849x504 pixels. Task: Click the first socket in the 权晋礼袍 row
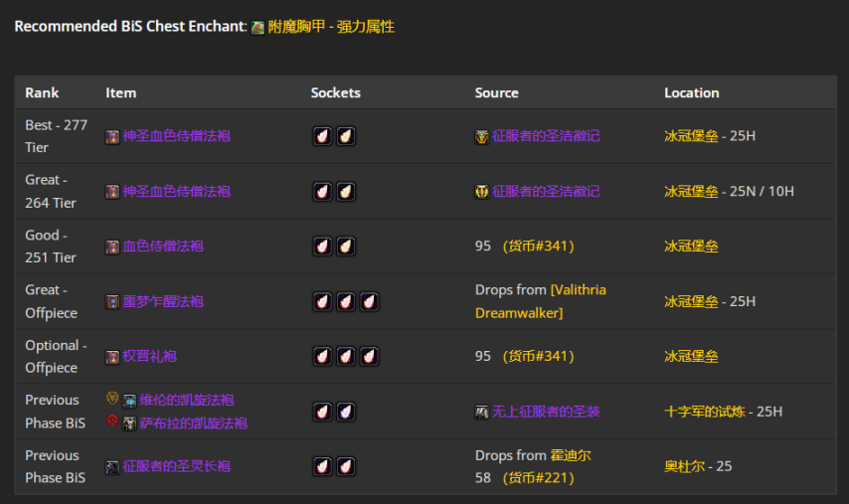click(x=322, y=356)
